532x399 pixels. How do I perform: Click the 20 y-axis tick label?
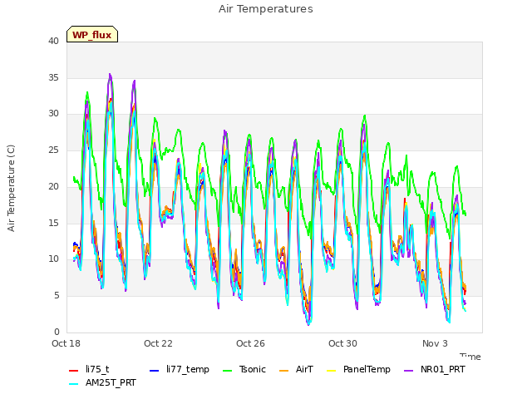click(x=53, y=186)
